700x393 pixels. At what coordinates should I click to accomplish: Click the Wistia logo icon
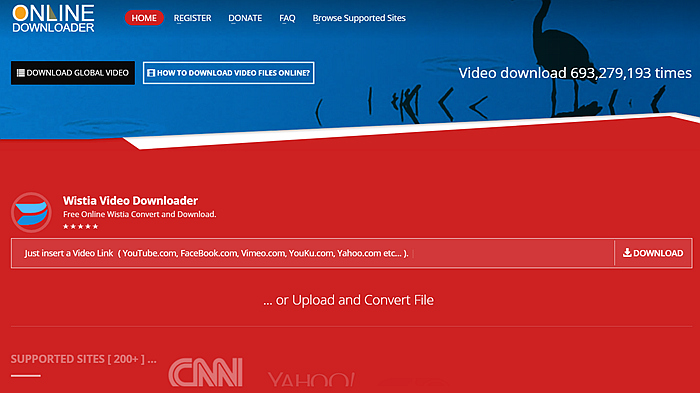click(x=31, y=213)
